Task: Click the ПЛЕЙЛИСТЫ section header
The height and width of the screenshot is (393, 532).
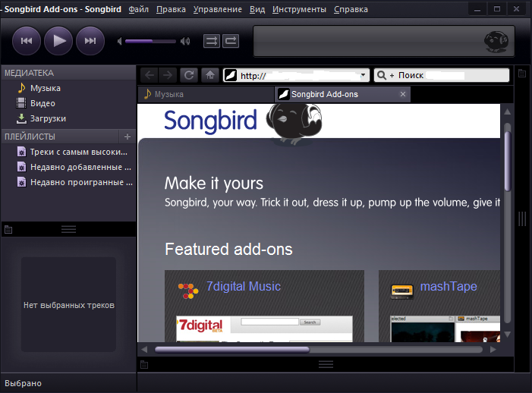Action: coord(61,137)
